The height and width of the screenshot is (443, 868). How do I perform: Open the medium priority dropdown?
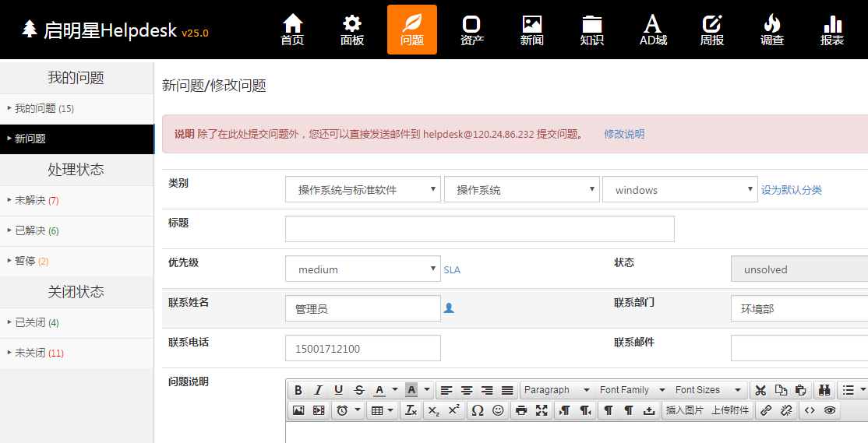pos(363,269)
